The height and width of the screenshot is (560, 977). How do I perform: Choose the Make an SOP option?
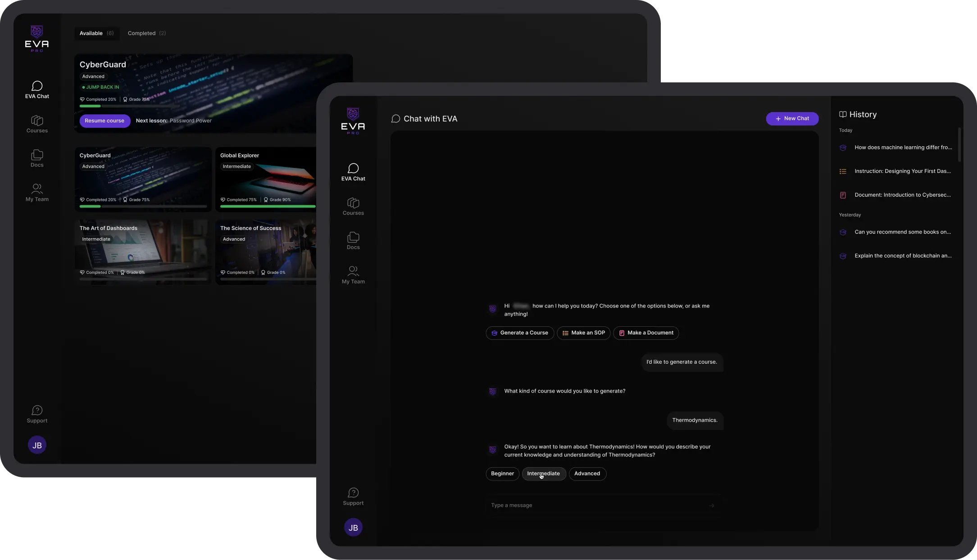pyautogui.click(x=583, y=333)
